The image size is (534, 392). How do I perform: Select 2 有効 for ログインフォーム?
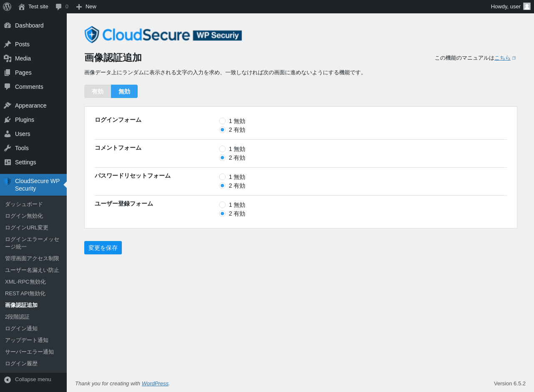(x=222, y=130)
